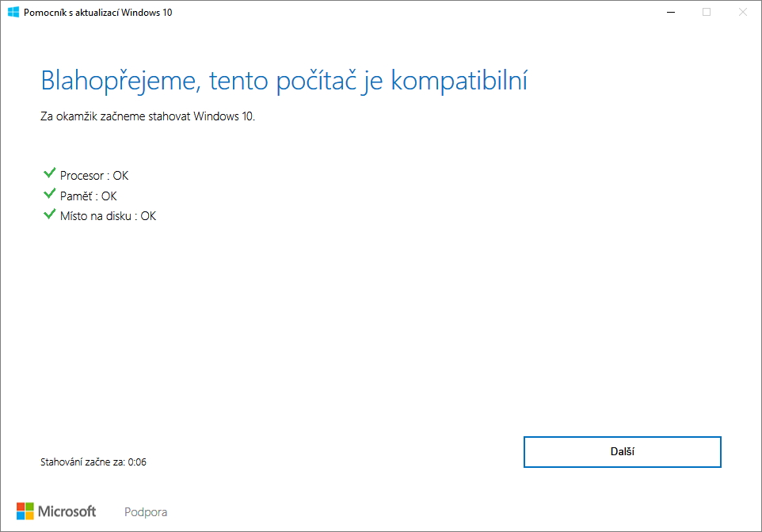Screen dimensions: 762x532
Task: Click the "Místo na disku : OK" line
Action: tap(109, 215)
